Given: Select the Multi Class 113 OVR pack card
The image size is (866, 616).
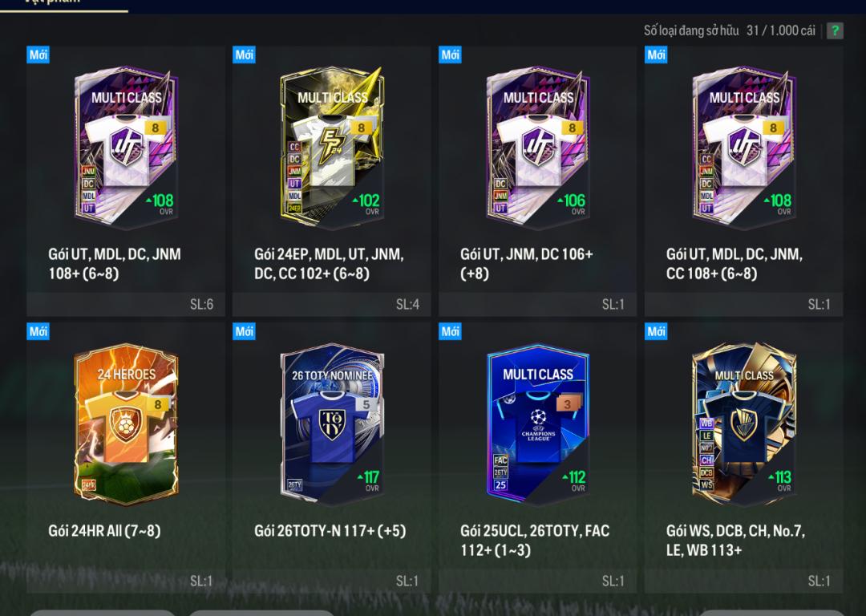Looking at the screenshot, I should [x=743, y=458].
